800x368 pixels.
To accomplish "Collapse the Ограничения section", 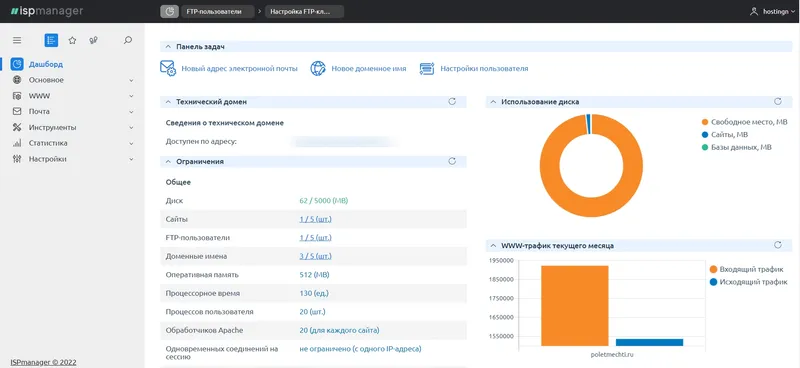I will (168, 161).
